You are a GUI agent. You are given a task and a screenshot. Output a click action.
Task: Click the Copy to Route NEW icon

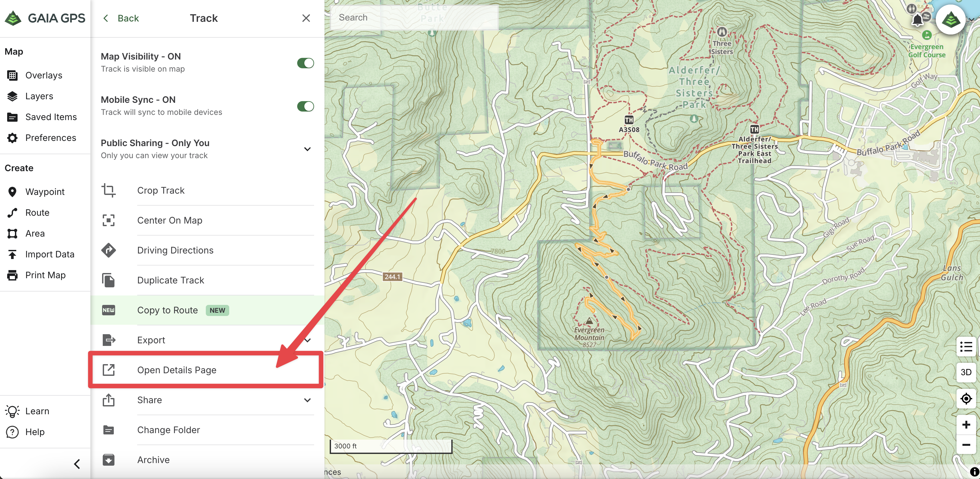click(108, 310)
